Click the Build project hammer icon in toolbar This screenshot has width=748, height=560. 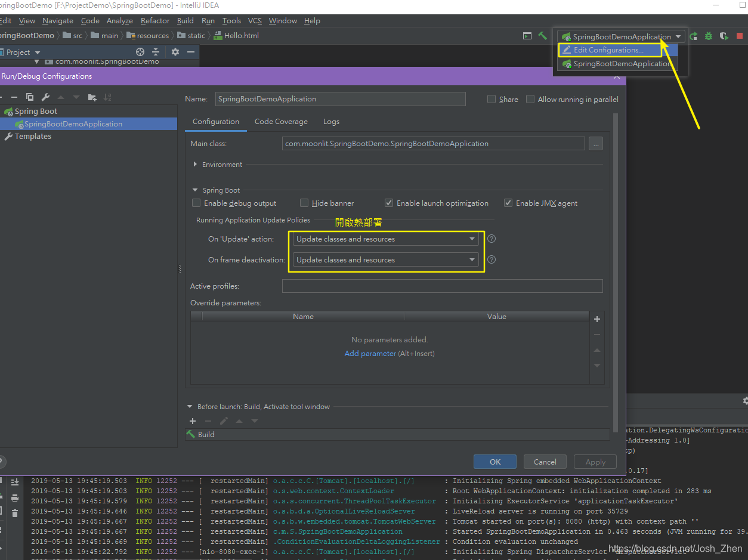pyautogui.click(x=542, y=36)
